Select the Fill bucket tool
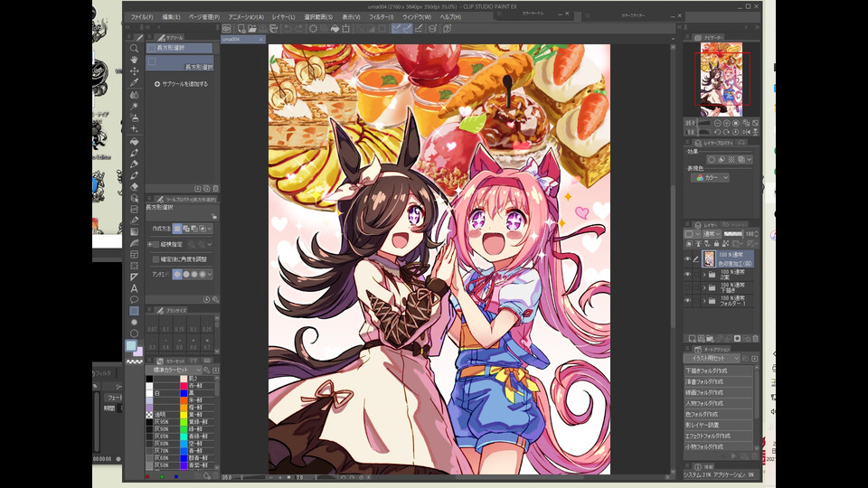Viewport: 868px width, 488px height. [x=134, y=141]
